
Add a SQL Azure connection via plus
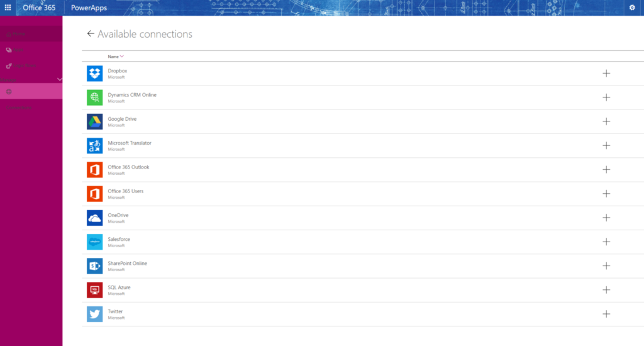point(606,290)
